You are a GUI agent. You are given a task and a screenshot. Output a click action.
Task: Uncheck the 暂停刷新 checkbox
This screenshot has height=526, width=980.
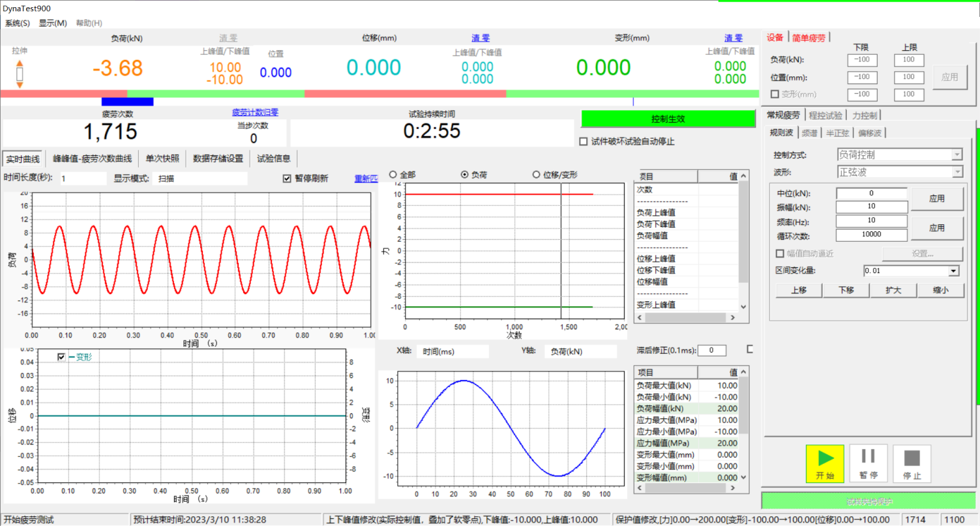pos(287,179)
